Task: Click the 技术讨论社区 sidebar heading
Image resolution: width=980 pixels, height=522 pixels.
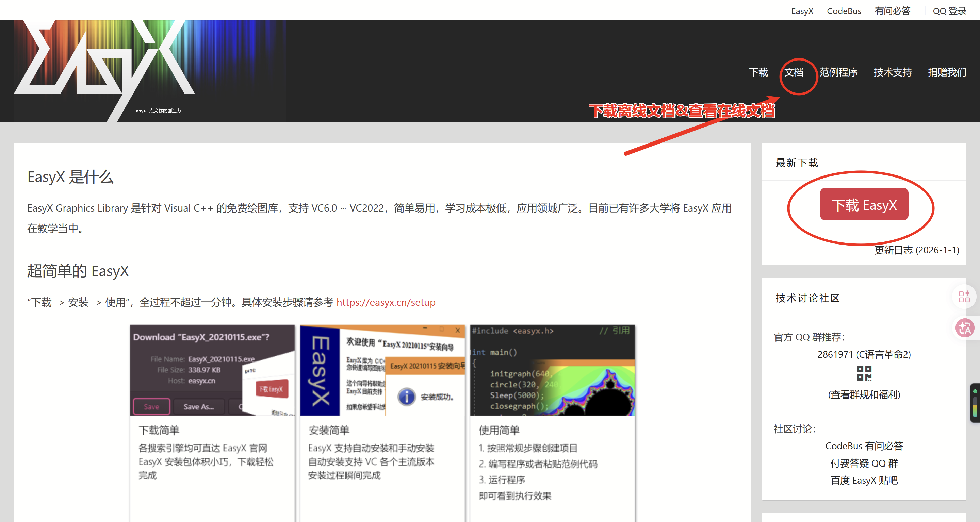Action: point(807,298)
